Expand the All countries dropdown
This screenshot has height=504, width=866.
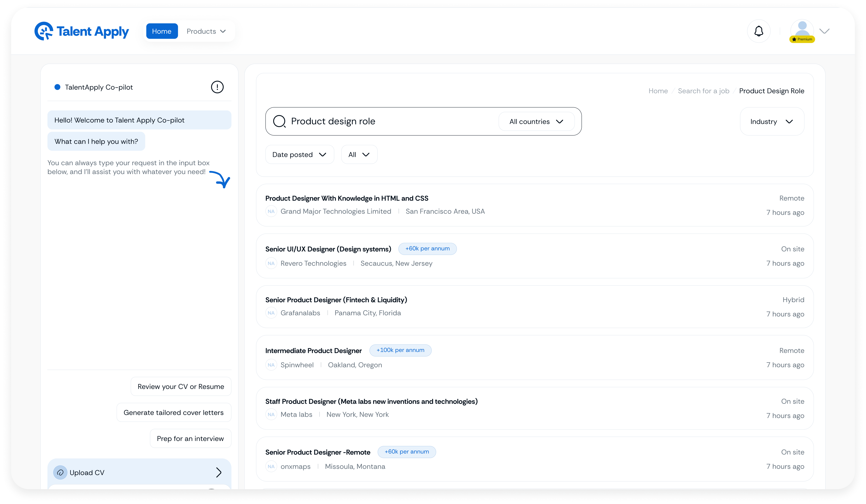(x=536, y=122)
